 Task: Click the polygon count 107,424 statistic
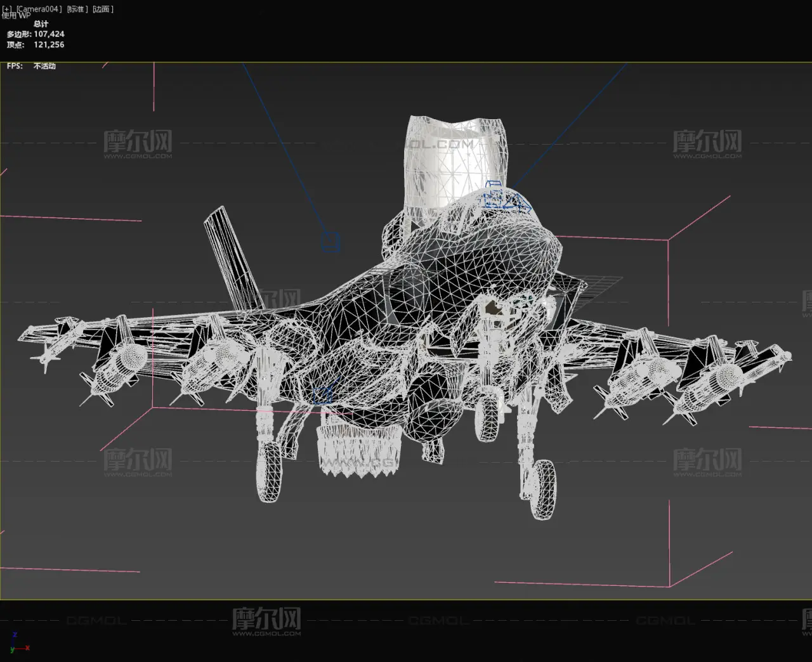49,34
